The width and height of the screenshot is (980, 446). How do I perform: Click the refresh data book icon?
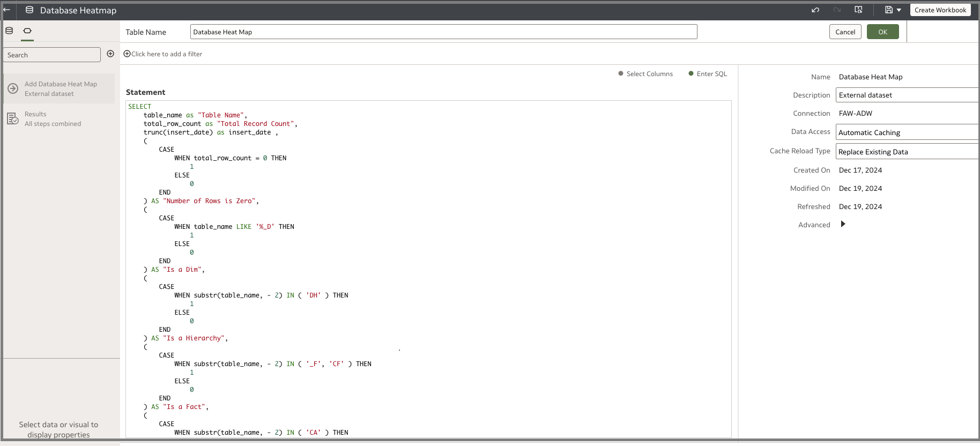(x=858, y=10)
